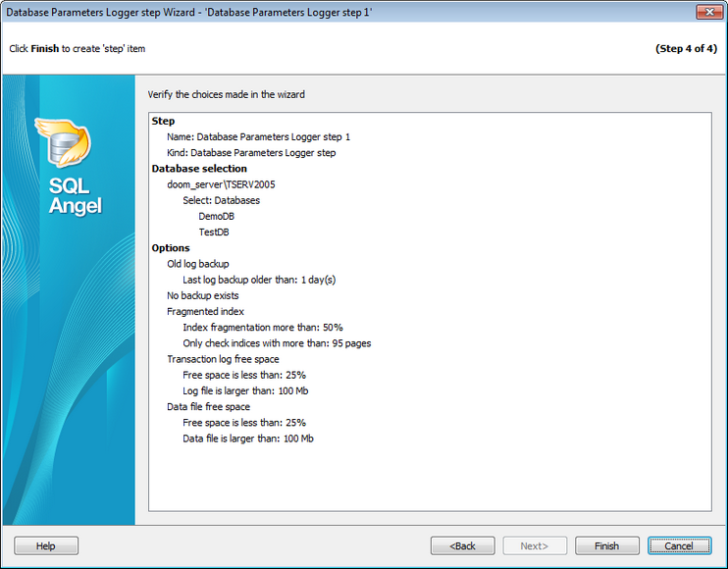Select the TestDB entry
This screenshot has height=569, width=728.
click(x=214, y=233)
